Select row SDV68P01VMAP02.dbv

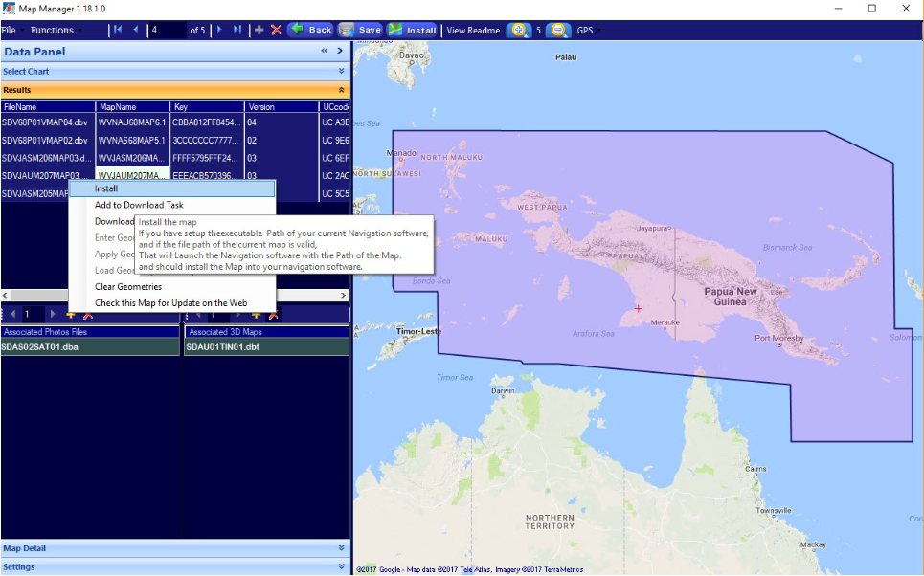(x=48, y=140)
